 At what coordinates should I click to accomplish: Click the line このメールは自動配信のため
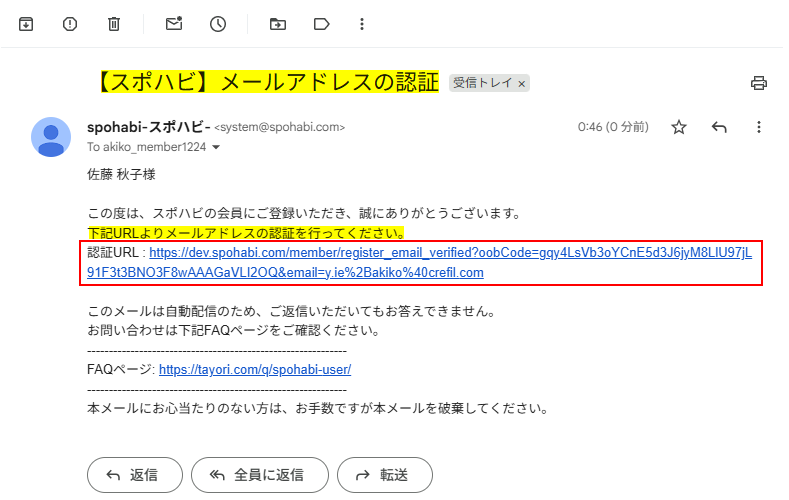coord(173,311)
